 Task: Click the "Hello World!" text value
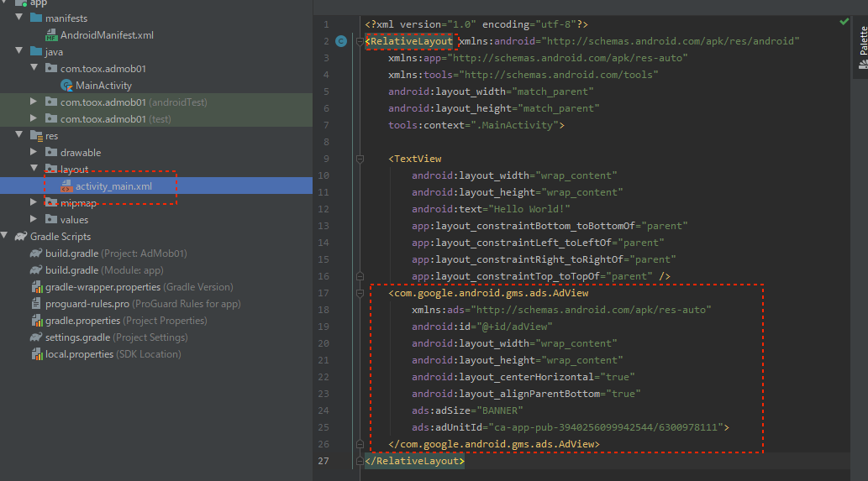click(529, 209)
